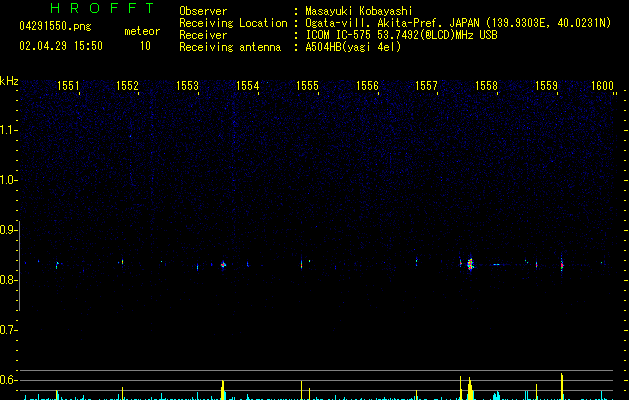
Task: Click the kHz axis unit label
Action: pos(9,81)
